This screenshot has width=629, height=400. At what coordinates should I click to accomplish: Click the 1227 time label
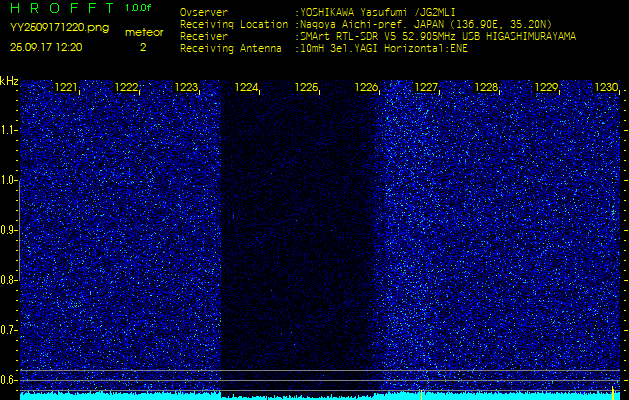coord(426,87)
